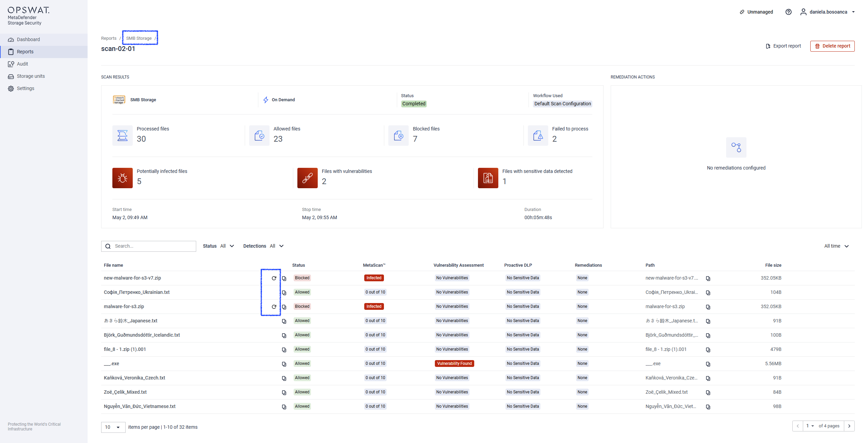
Task: Copy file name malware-for-s3.zip
Action: pos(284,307)
